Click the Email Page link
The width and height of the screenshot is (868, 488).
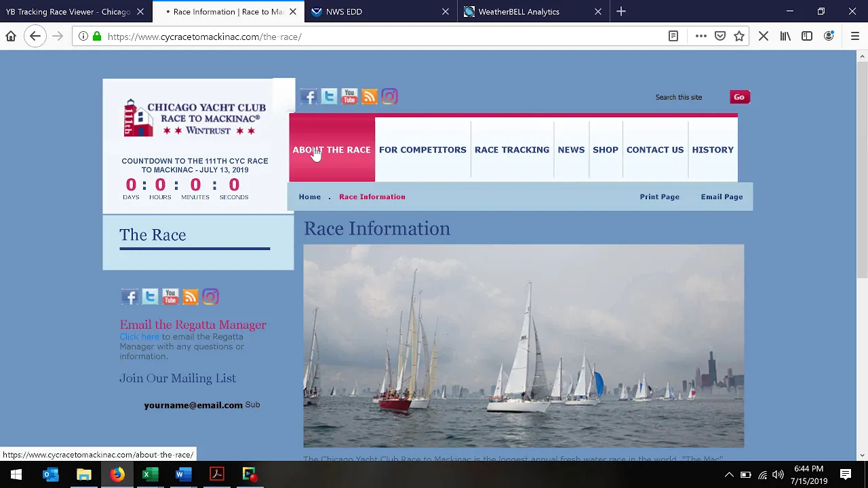tap(722, 197)
